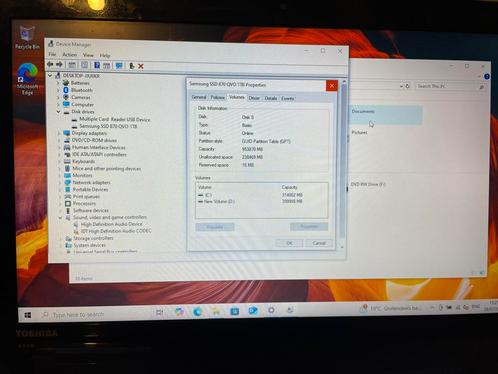
Task: Click the Task View taskbar icon
Action: pos(160,312)
